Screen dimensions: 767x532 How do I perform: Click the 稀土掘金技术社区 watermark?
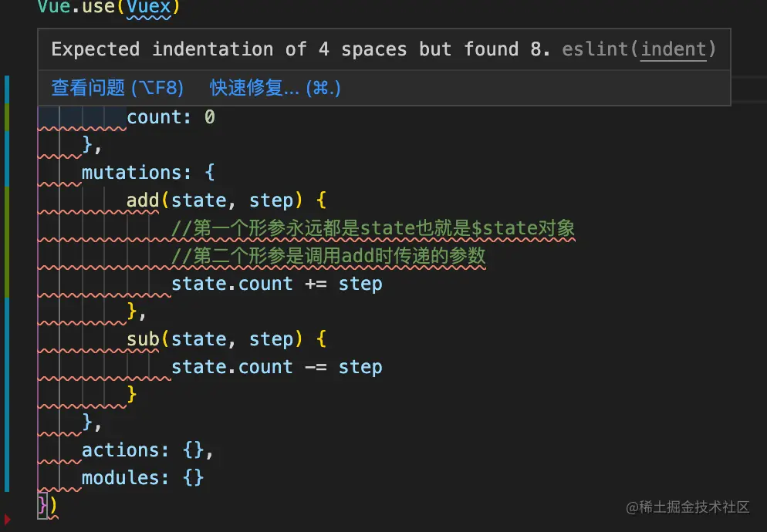[688, 507]
